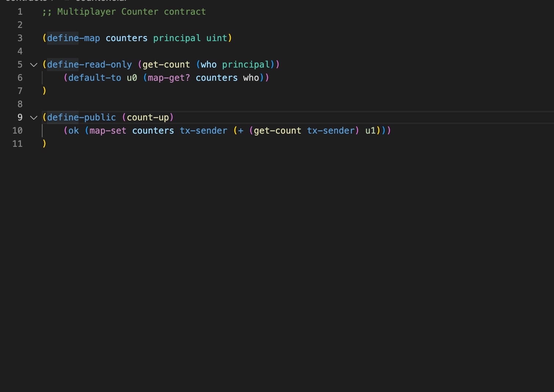Click "define-read-only" keyword
554x392 pixels.
89,65
